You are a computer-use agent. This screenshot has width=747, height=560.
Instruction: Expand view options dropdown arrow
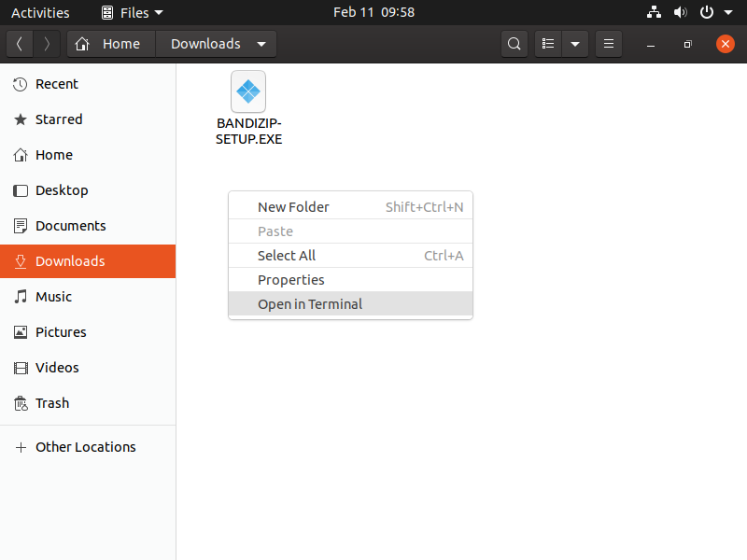[x=575, y=44]
